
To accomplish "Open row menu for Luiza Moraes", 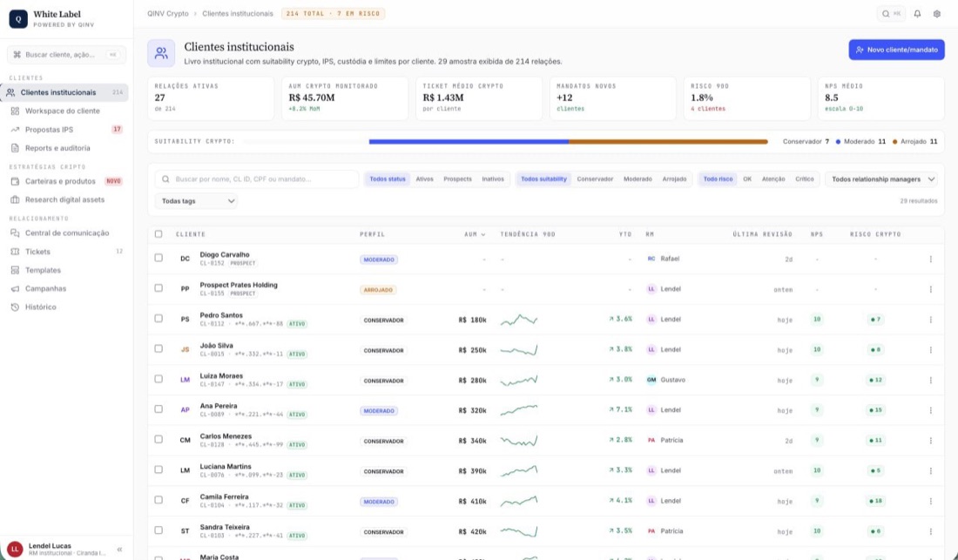I will (930, 380).
